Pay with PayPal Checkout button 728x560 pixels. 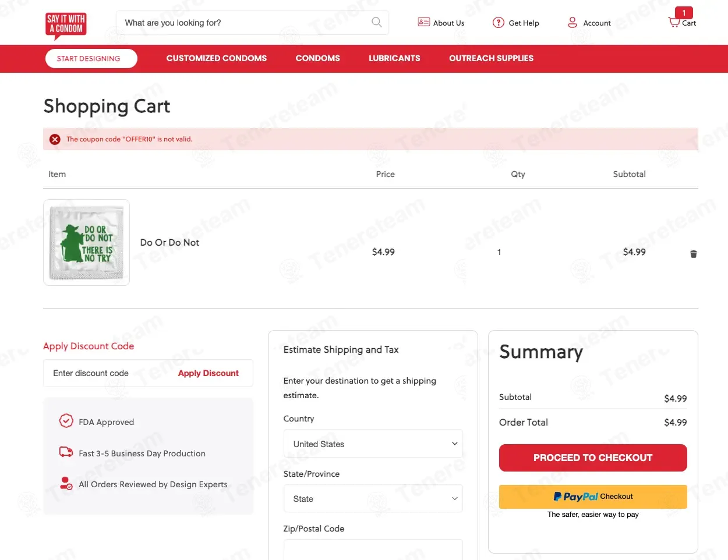pos(593,497)
